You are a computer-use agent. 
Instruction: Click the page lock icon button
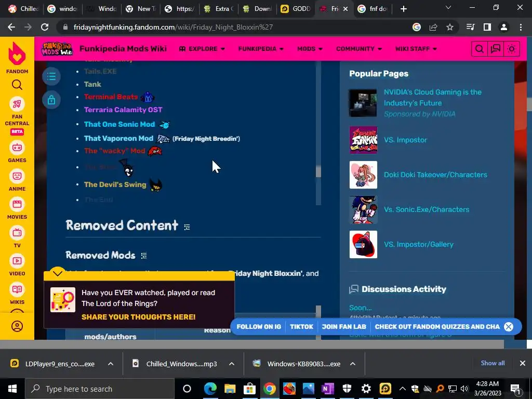[51, 100]
